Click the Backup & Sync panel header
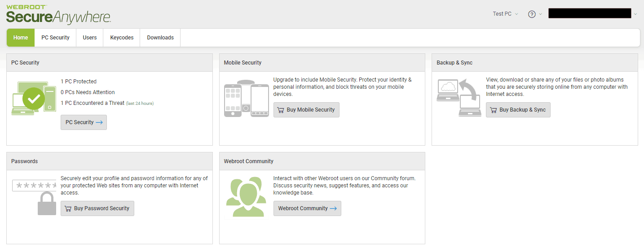The height and width of the screenshot is (251, 644). (535, 63)
